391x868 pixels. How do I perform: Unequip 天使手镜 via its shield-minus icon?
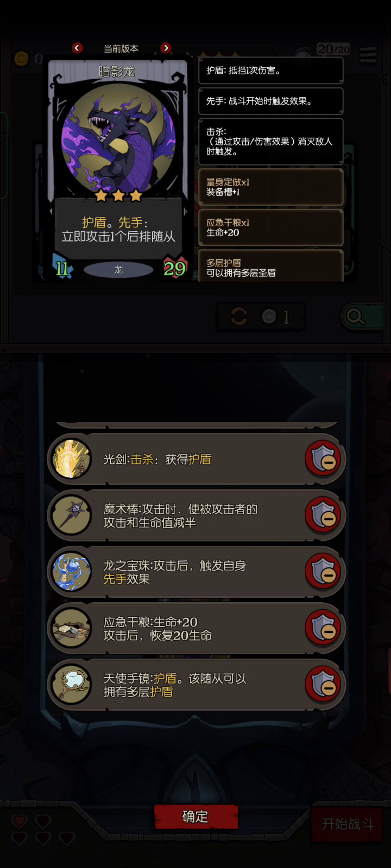point(323,685)
